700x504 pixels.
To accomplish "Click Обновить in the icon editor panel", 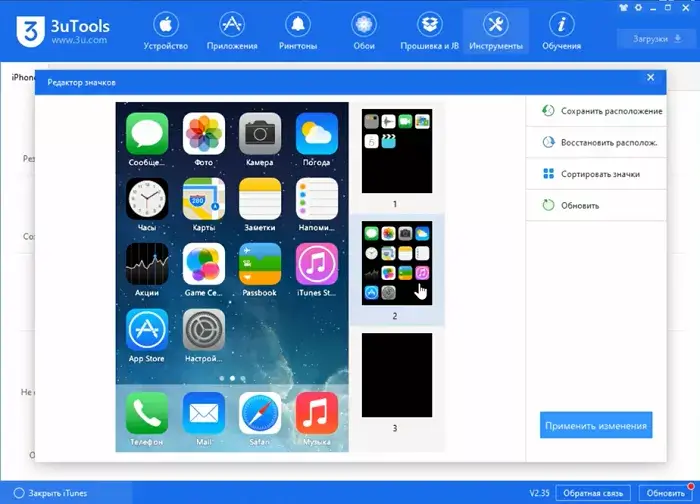I will (x=596, y=205).
